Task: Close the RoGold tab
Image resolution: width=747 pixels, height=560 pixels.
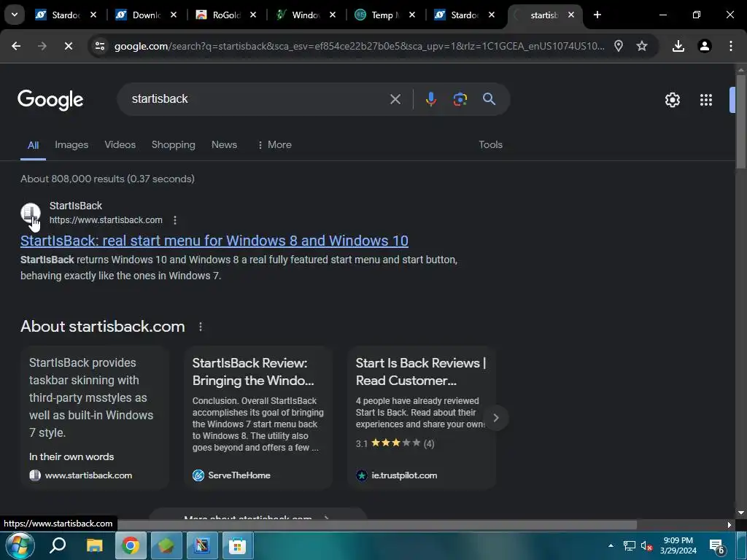Action: (253, 15)
